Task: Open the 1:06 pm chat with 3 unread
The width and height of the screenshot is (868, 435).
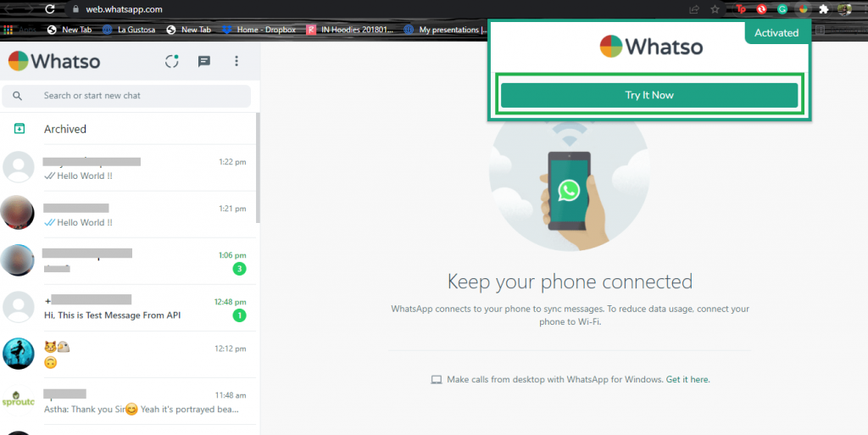Action: tap(129, 261)
